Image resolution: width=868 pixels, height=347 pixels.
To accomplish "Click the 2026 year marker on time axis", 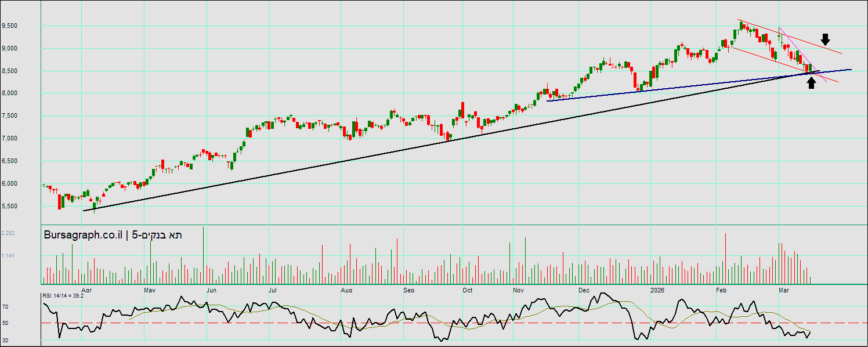I will click(x=657, y=290).
